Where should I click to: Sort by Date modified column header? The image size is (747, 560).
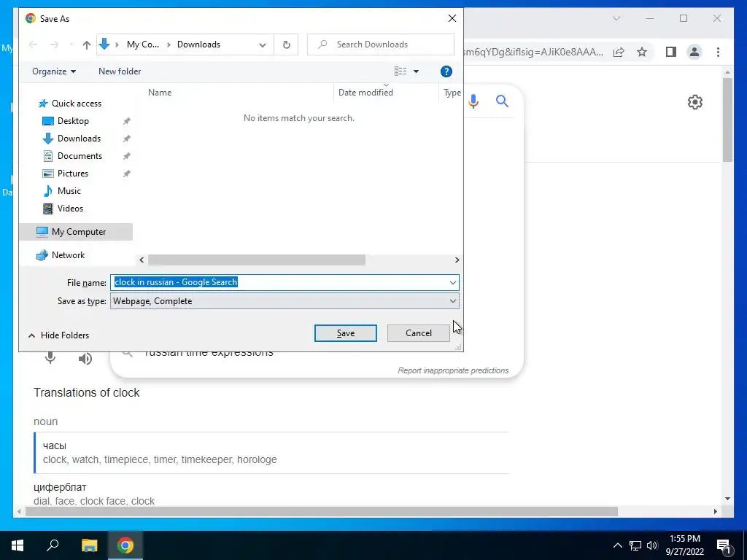[x=365, y=93]
